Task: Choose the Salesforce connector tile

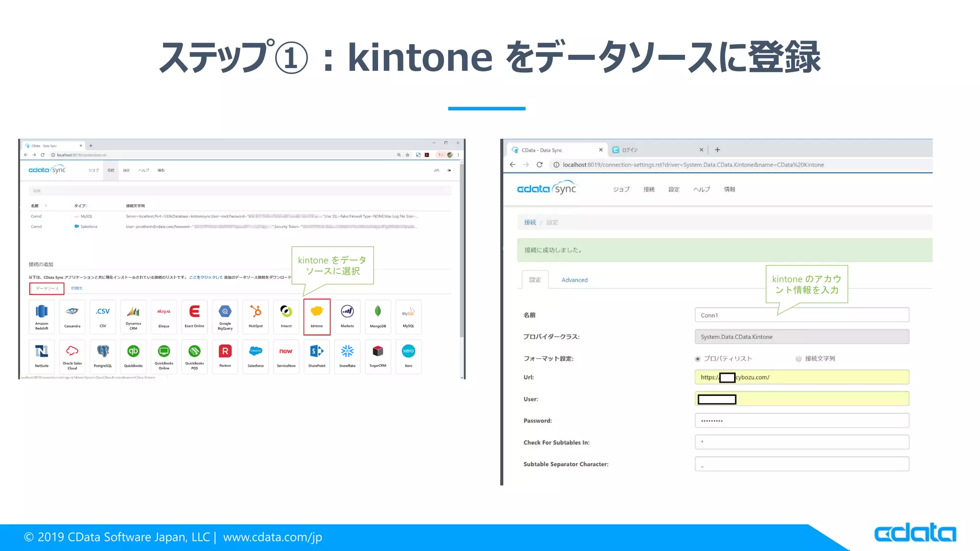Action: click(x=256, y=357)
